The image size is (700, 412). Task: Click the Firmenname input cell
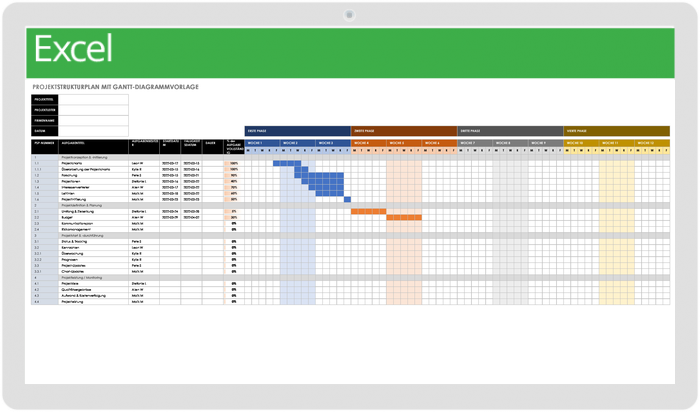[x=93, y=121]
